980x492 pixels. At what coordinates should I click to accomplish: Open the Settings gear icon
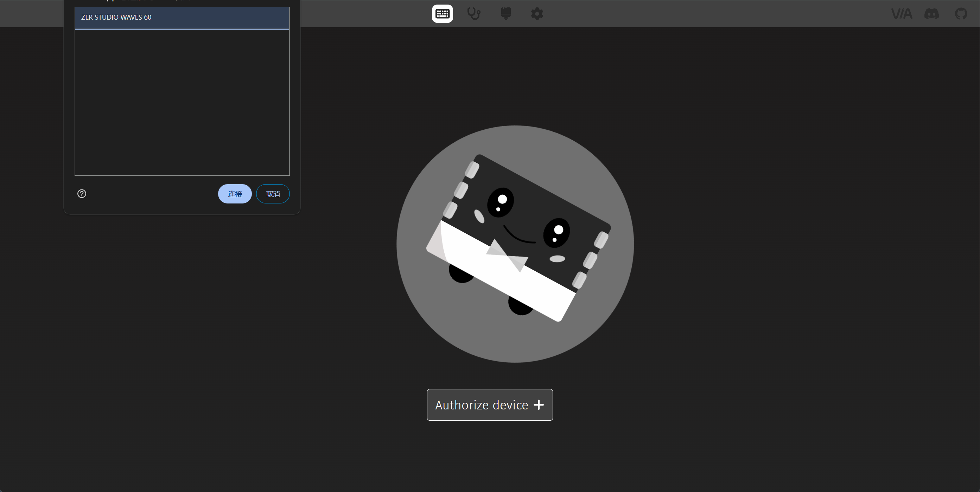coord(537,14)
